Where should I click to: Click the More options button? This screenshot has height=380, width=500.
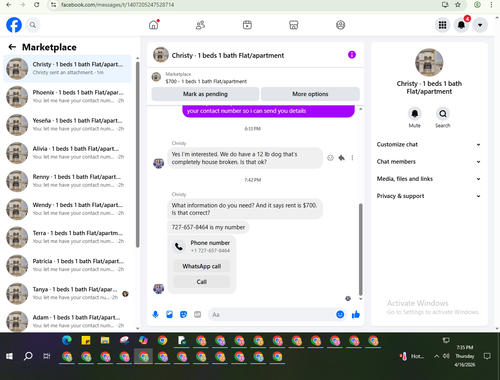pos(310,94)
